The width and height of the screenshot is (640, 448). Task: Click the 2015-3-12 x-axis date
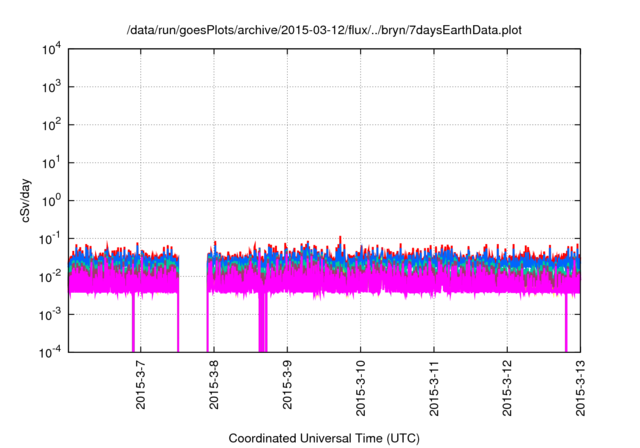[x=507, y=388]
